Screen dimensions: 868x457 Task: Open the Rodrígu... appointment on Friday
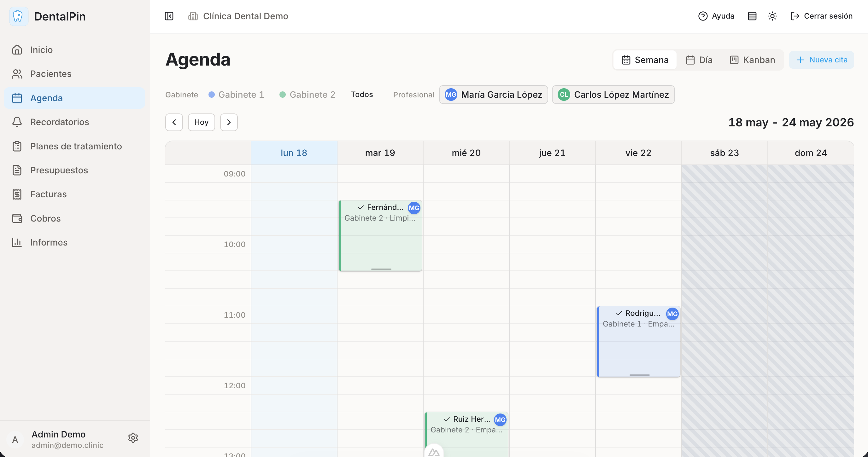(x=638, y=341)
